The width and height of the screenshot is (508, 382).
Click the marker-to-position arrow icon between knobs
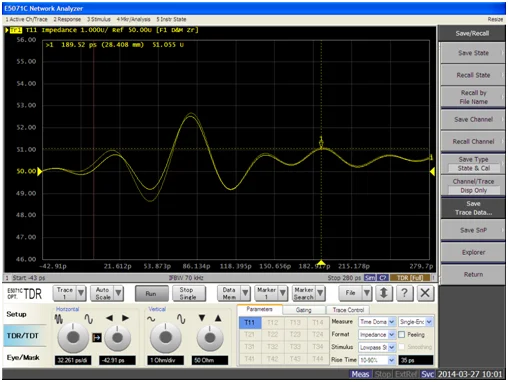[97, 338]
